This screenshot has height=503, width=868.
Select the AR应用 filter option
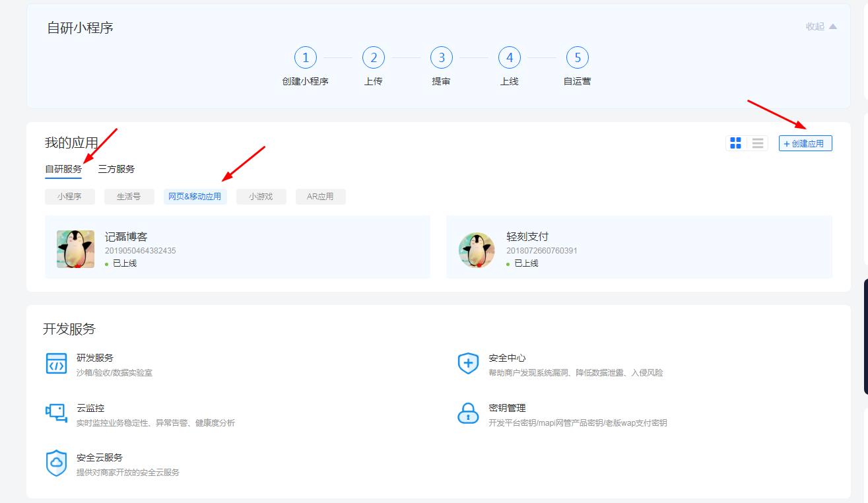coord(321,196)
